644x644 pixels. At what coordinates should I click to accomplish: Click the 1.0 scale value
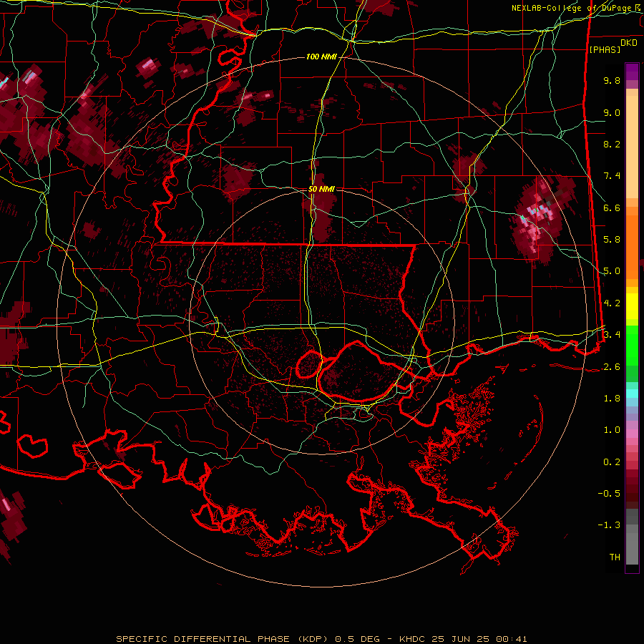click(x=612, y=430)
